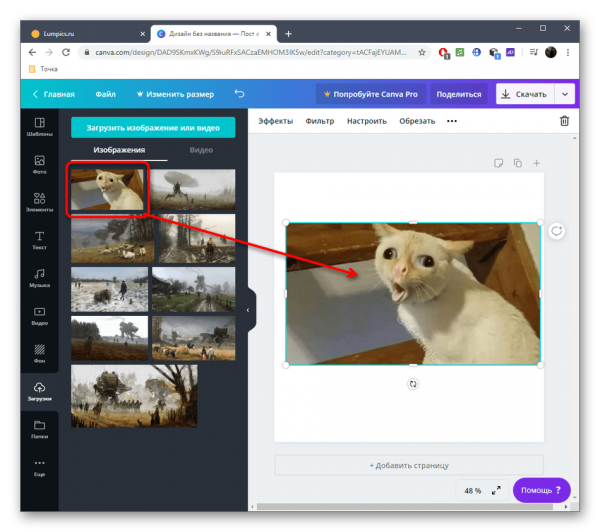Go back to Главная

(x=54, y=94)
